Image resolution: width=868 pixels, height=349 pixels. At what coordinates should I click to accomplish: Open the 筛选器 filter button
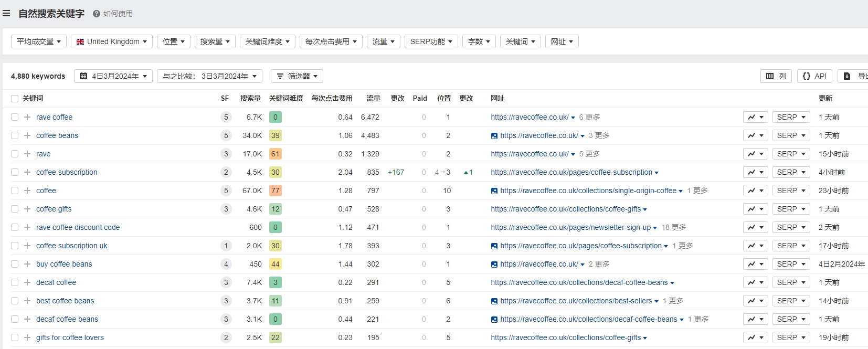[x=297, y=76]
